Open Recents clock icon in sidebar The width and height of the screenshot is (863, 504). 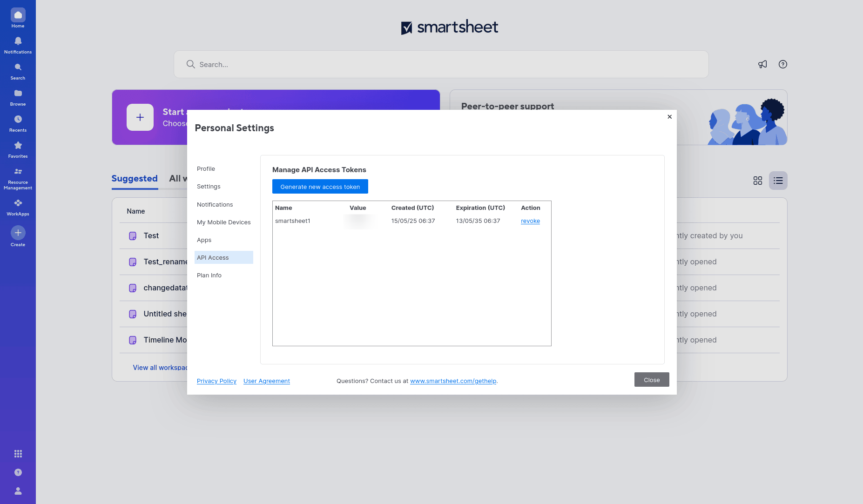pyautogui.click(x=18, y=123)
